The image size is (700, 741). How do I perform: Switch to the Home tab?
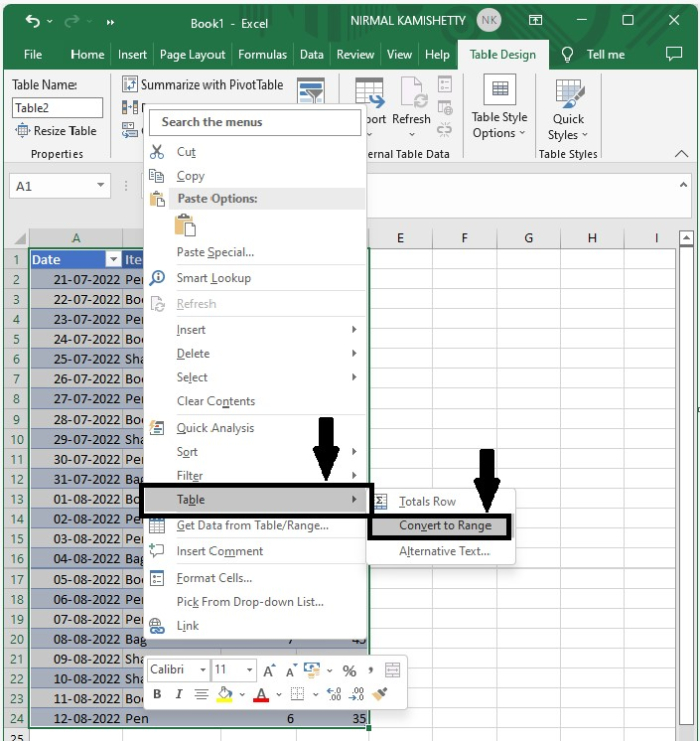pyautogui.click(x=87, y=54)
